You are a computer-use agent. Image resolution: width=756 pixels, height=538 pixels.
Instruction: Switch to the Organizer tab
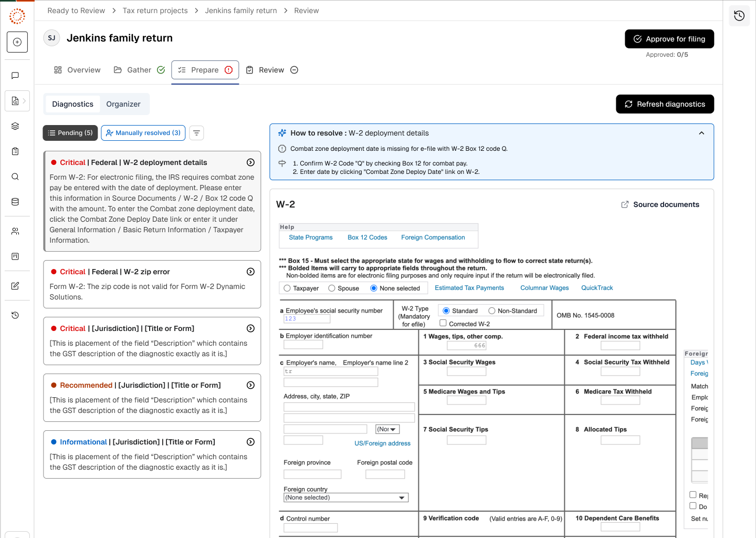[x=123, y=104]
